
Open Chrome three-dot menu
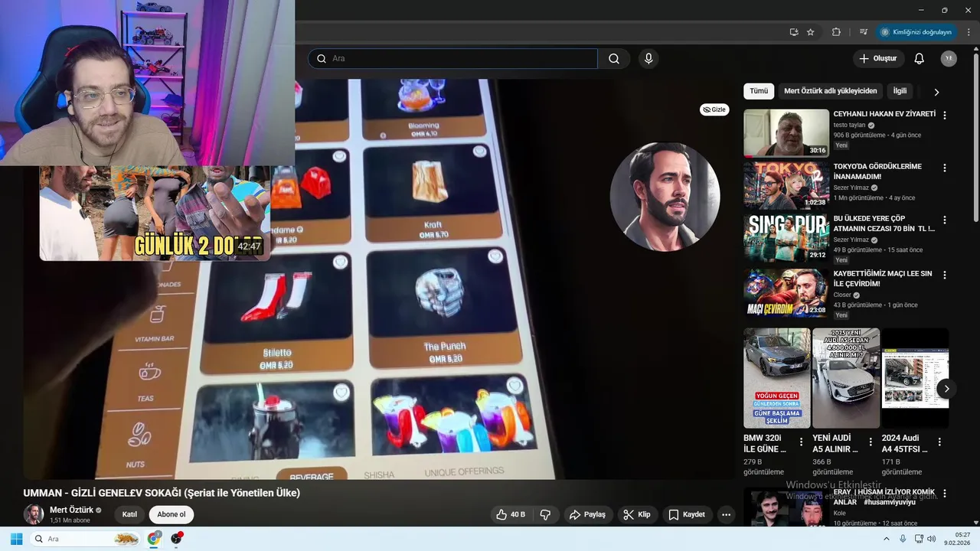click(x=969, y=32)
